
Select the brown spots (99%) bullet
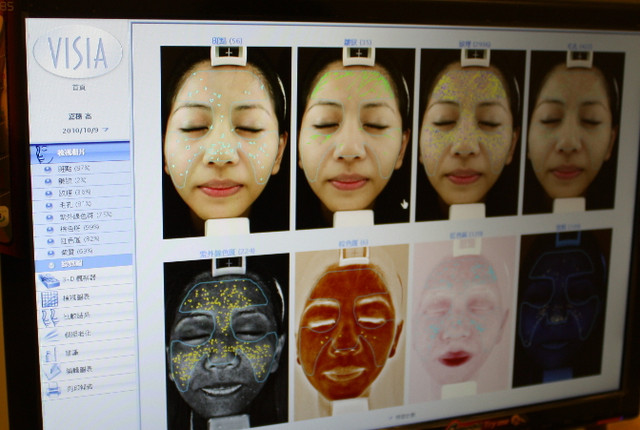pyautogui.click(x=50, y=229)
